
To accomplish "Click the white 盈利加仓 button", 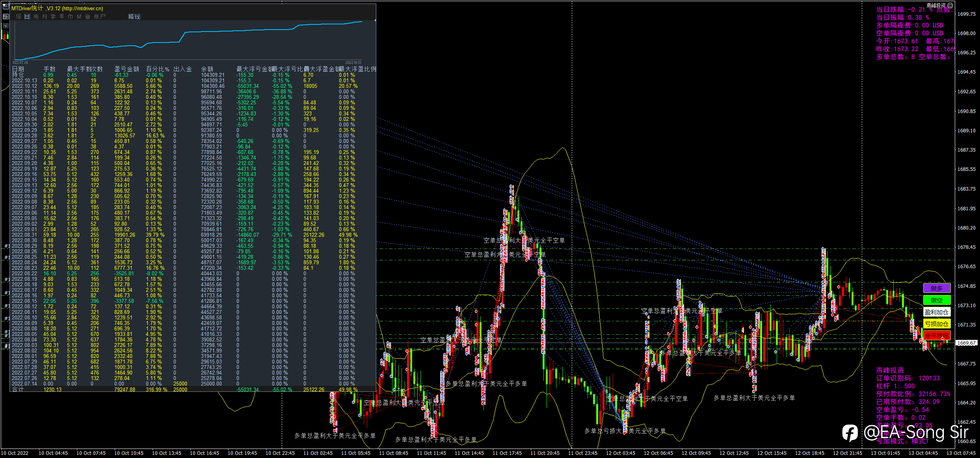I will [937, 312].
